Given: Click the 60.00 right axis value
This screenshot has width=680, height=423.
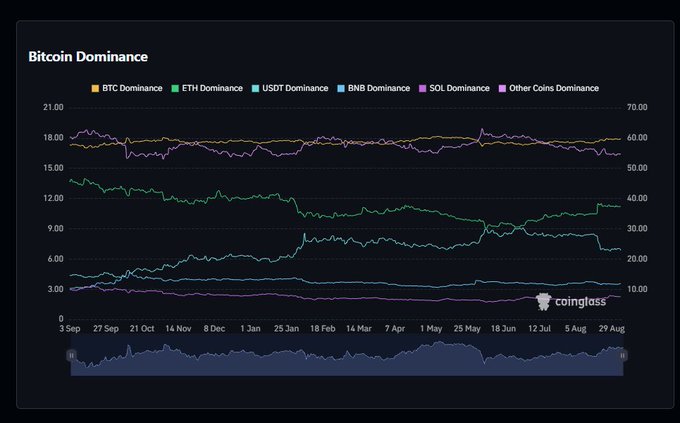Looking at the screenshot, I should pyautogui.click(x=637, y=138).
